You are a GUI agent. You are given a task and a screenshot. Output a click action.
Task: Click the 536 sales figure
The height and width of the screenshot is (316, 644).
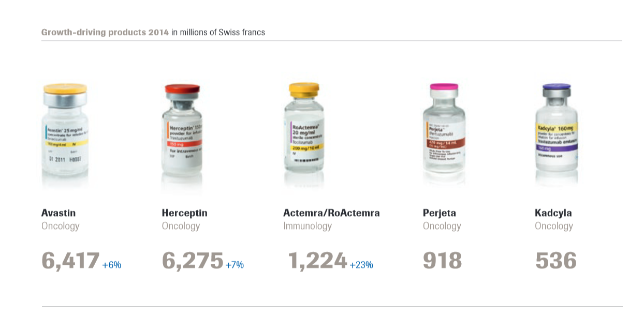click(556, 261)
